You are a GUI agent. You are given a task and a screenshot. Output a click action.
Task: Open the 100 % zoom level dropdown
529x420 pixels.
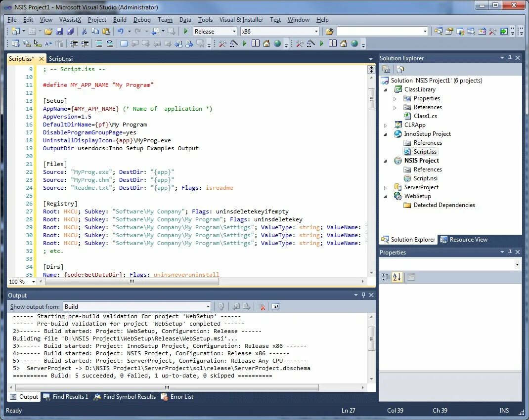click(x=33, y=282)
